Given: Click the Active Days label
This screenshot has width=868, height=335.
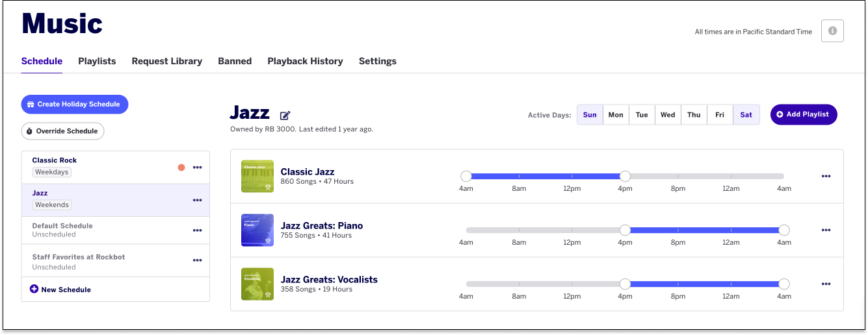Looking at the screenshot, I should point(549,115).
